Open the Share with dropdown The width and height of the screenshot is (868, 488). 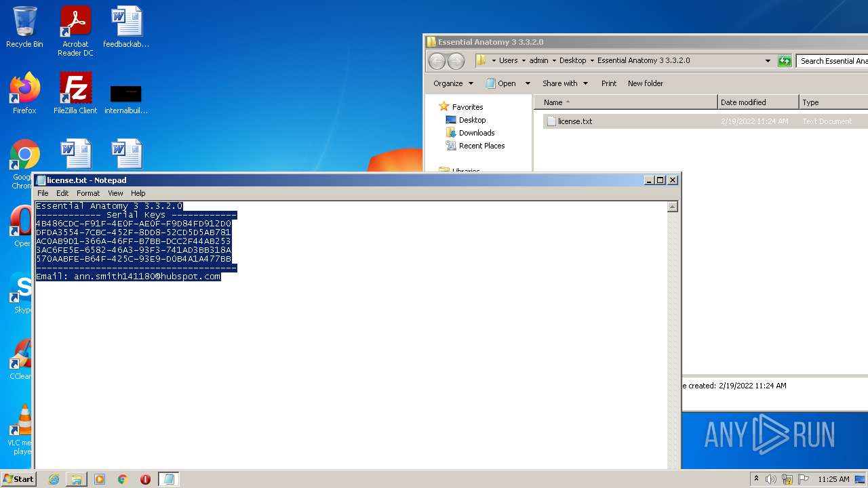[x=565, y=83]
